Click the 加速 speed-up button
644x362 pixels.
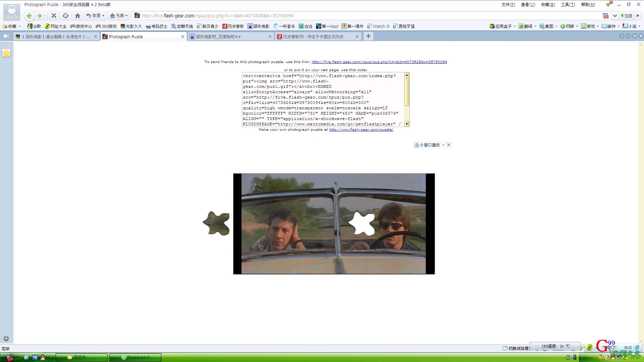(x=626, y=16)
